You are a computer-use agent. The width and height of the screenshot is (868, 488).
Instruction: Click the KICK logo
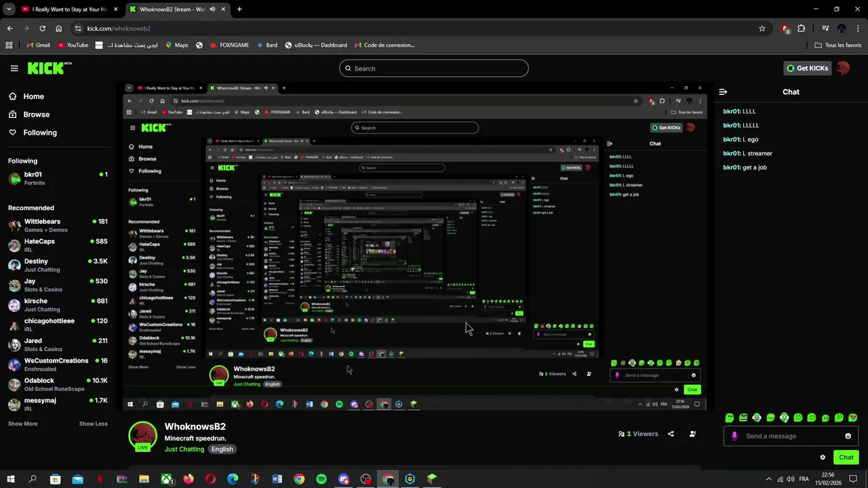tap(49, 68)
